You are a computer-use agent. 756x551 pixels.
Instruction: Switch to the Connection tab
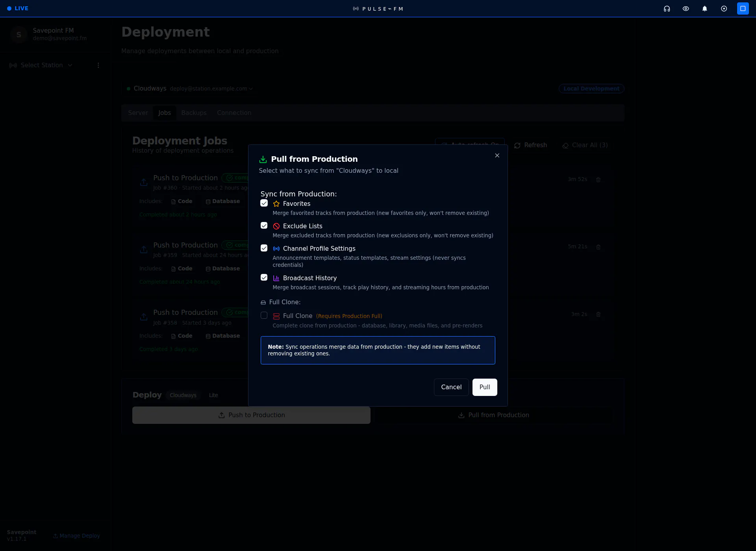click(x=234, y=113)
